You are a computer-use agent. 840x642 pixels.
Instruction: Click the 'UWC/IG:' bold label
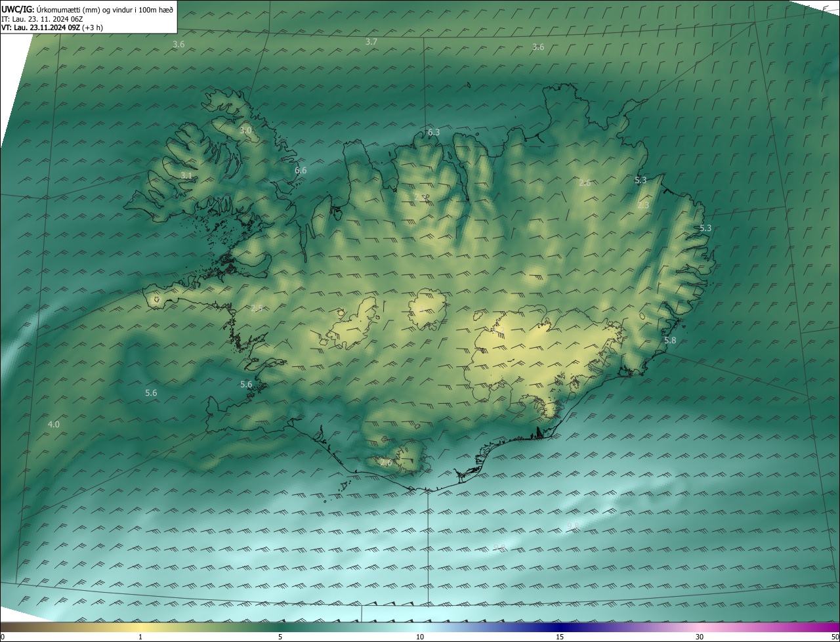[x=18, y=9]
